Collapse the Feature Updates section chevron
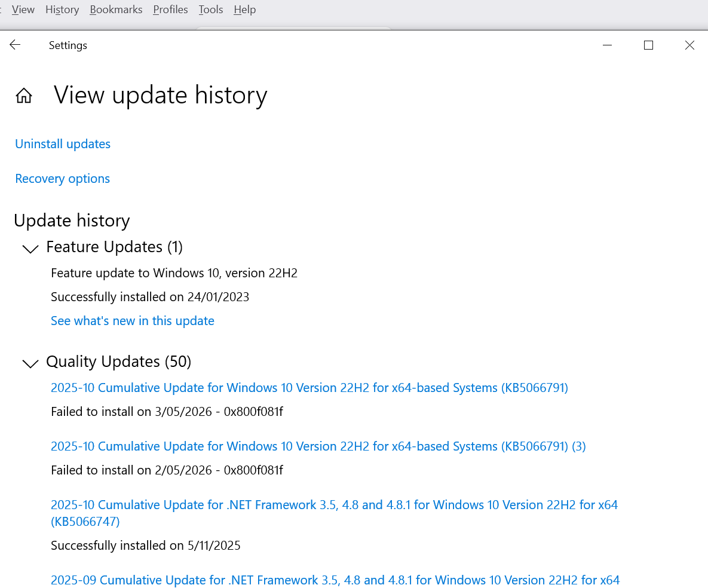 [30, 249]
